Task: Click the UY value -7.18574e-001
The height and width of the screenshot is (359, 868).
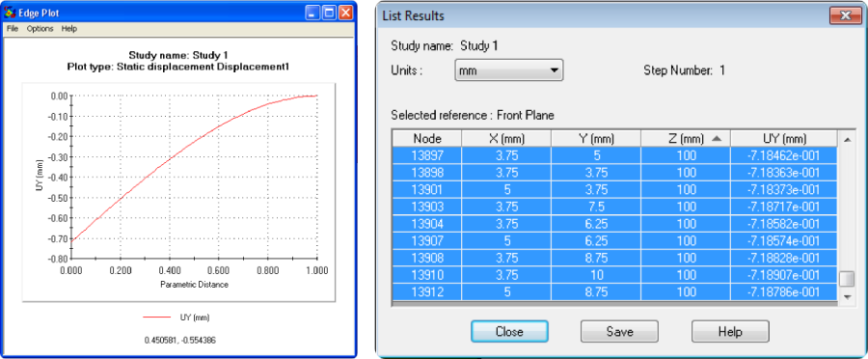Action: (783, 241)
